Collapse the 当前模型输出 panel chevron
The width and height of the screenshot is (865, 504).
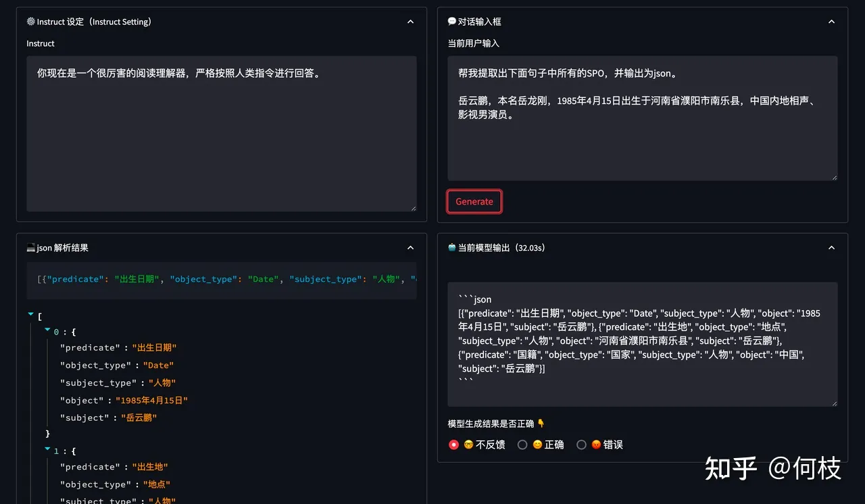831,248
